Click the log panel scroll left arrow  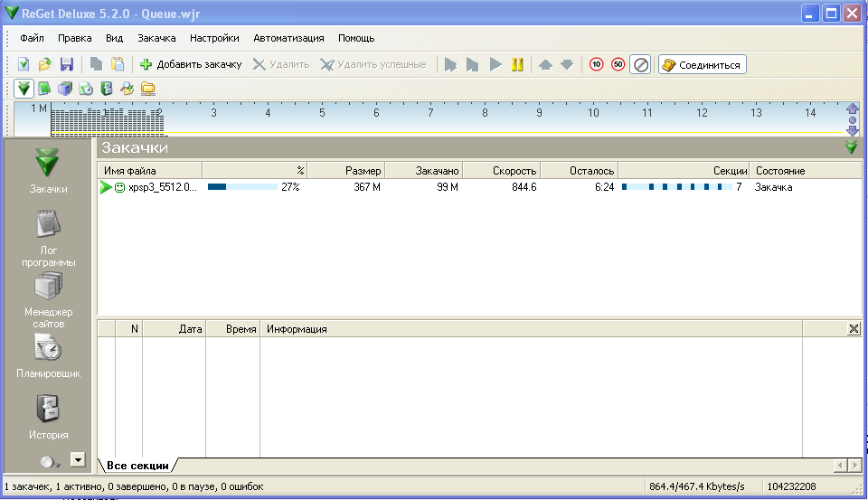(840, 466)
